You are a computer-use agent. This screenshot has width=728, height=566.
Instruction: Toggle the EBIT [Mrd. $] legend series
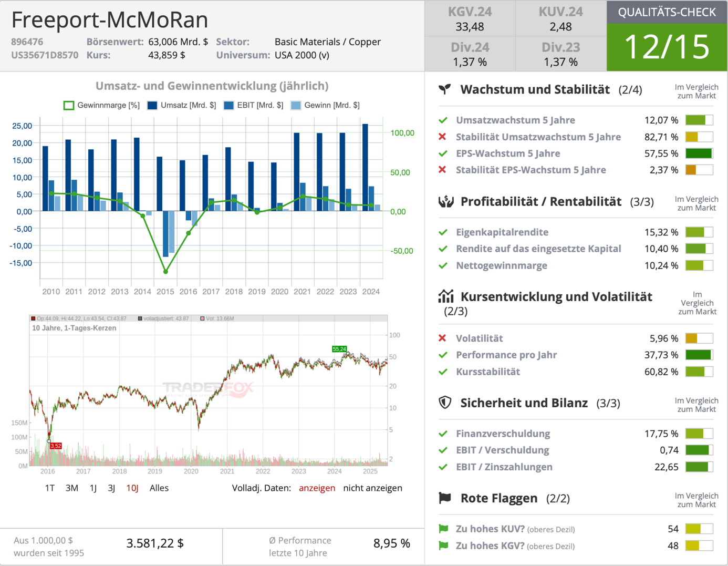click(x=253, y=105)
